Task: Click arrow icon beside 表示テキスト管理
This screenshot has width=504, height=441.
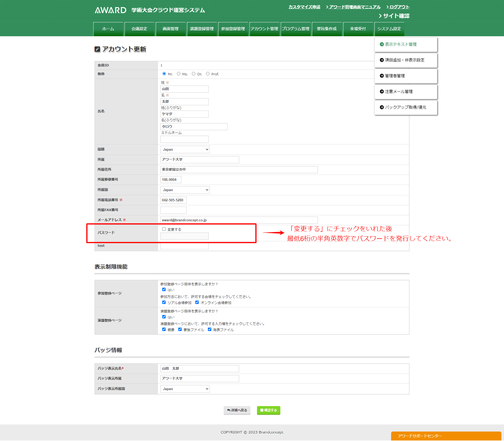Action: tap(382, 44)
